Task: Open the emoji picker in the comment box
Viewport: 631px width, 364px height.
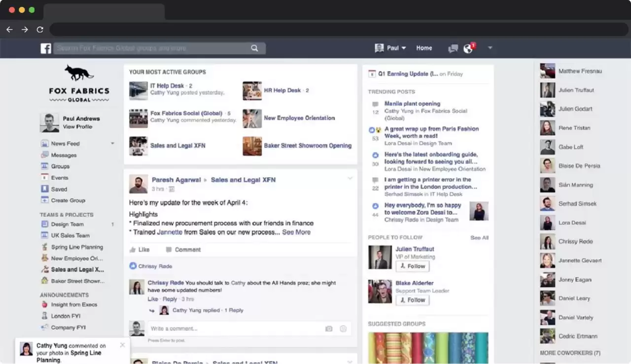Action: point(343,328)
